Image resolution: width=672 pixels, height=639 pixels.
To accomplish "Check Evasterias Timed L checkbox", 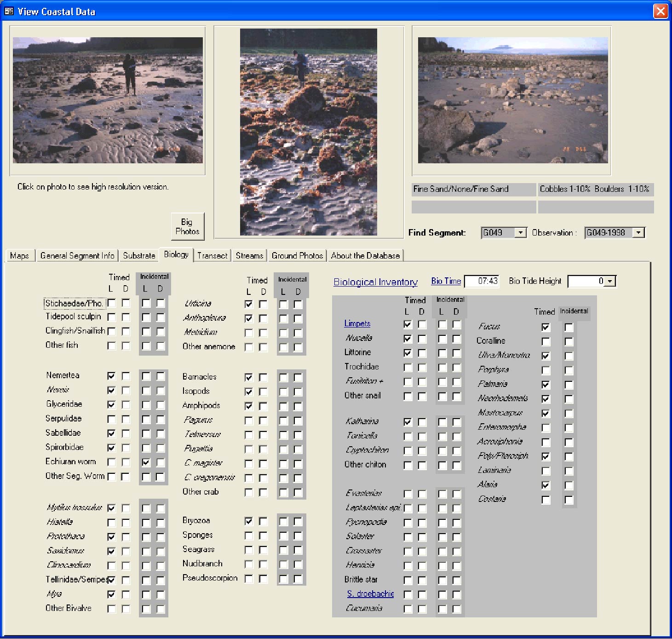I will [x=408, y=494].
